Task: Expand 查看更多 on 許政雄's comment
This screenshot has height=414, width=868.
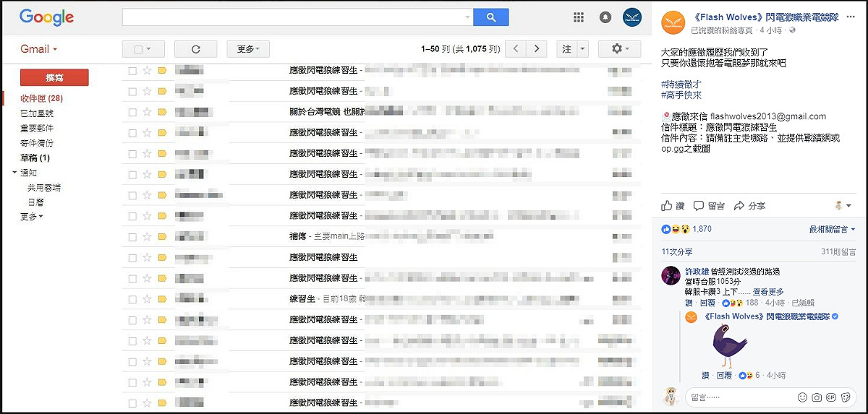Action: point(768,291)
